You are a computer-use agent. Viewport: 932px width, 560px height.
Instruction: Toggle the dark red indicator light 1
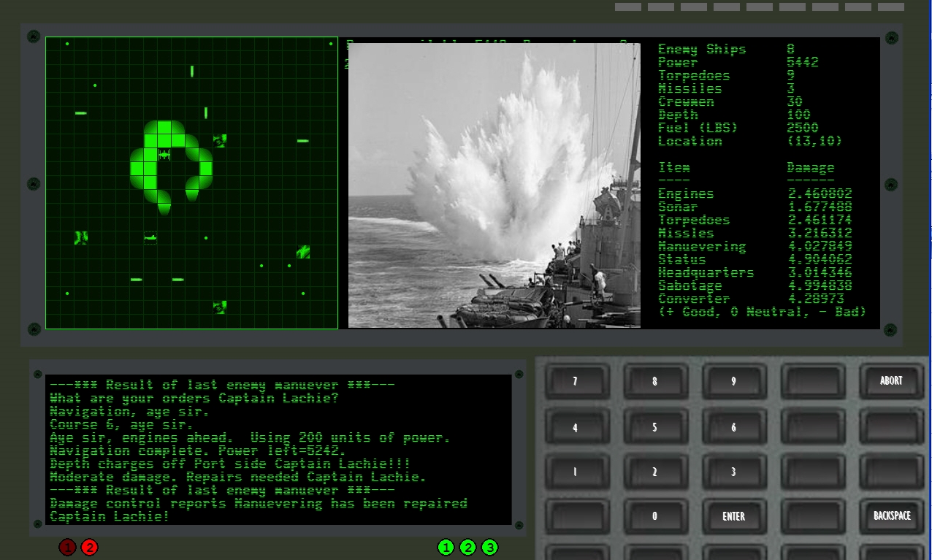pyautogui.click(x=67, y=547)
